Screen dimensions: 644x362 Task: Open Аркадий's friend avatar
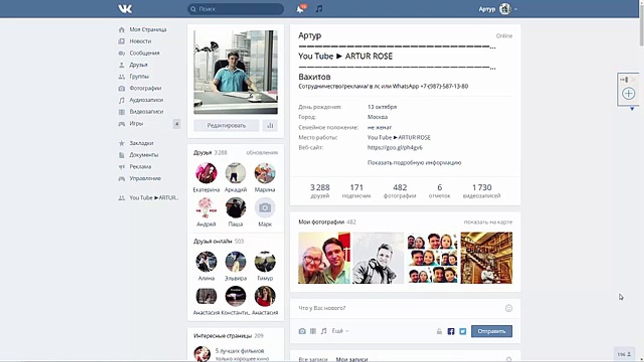tap(235, 173)
